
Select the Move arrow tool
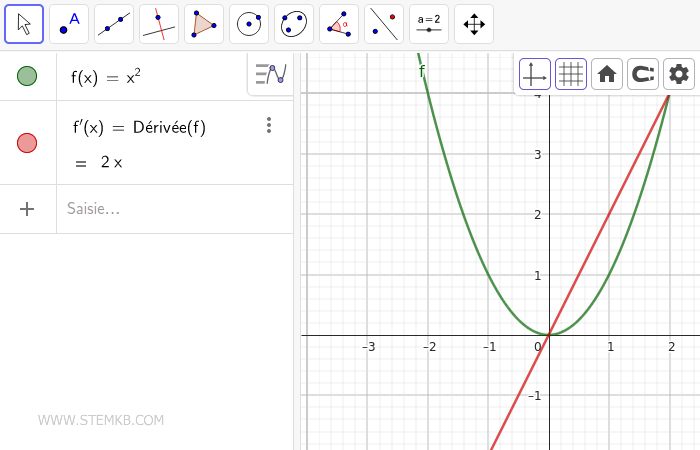tap(24, 24)
